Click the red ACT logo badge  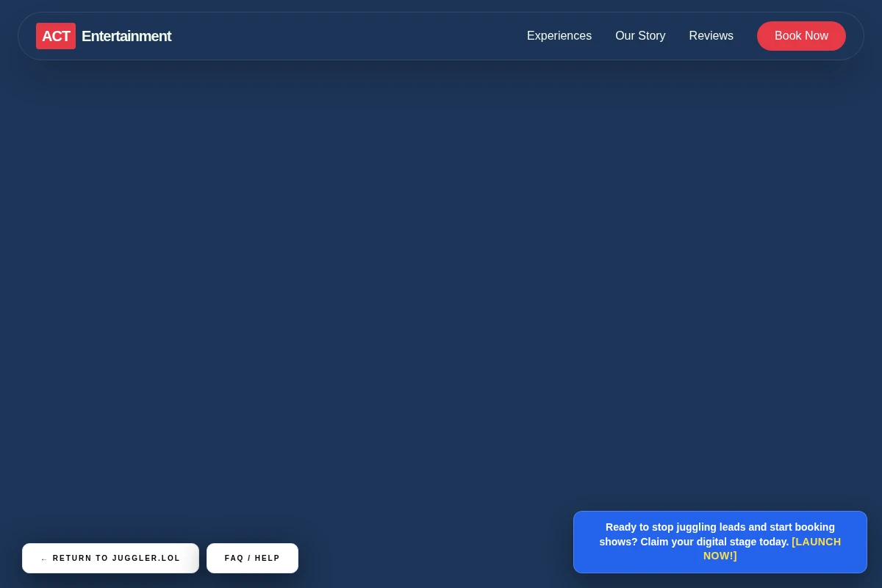coord(56,36)
